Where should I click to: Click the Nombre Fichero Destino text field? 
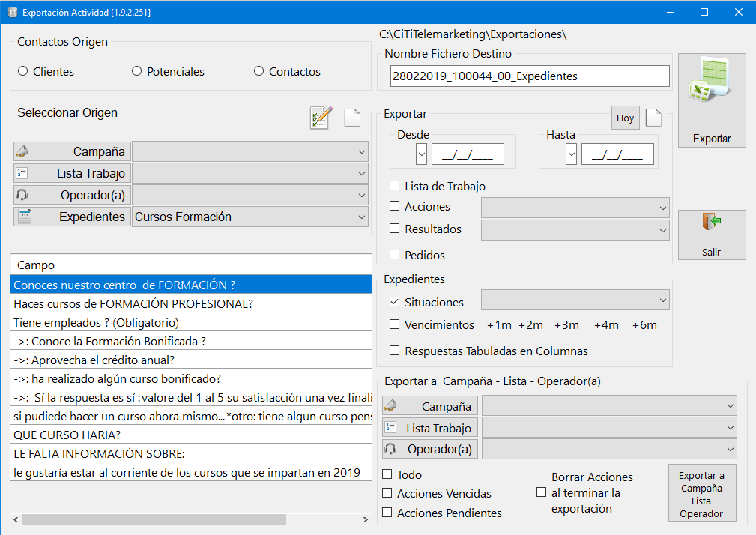530,76
